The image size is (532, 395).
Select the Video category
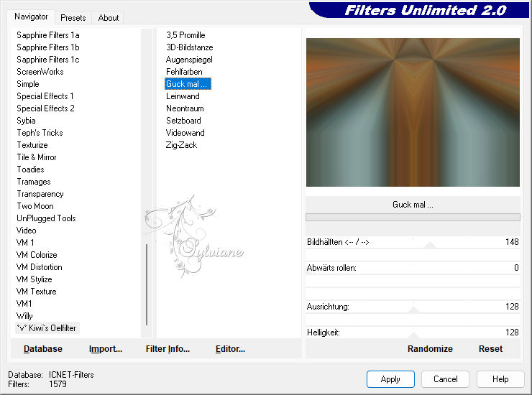tap(26, 231)
